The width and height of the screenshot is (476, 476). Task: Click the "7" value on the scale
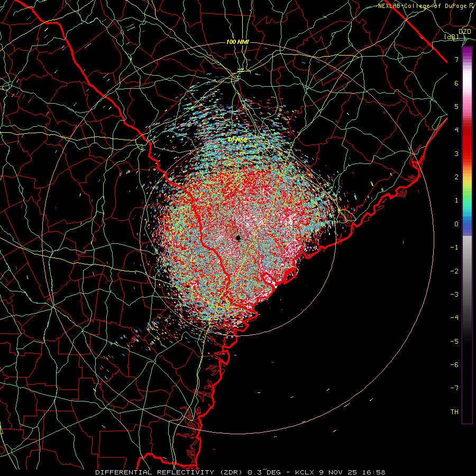coord(456,59)
